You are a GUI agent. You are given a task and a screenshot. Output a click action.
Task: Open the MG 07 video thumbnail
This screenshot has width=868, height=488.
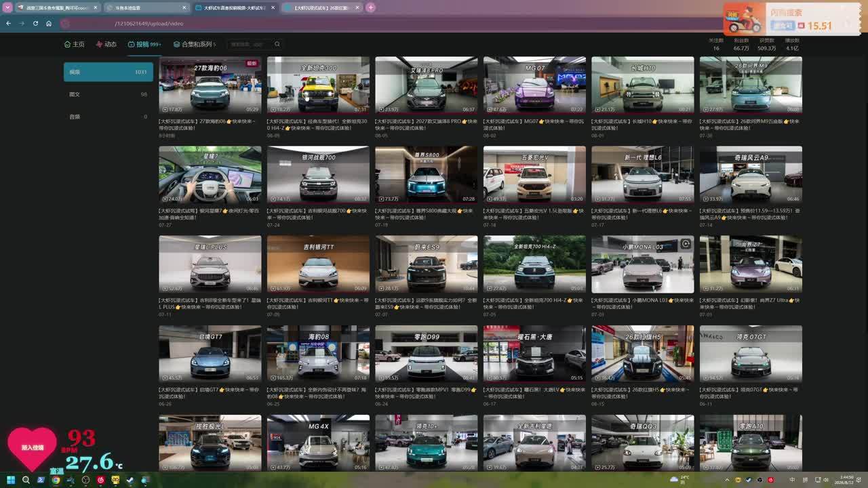pos(534,85)
